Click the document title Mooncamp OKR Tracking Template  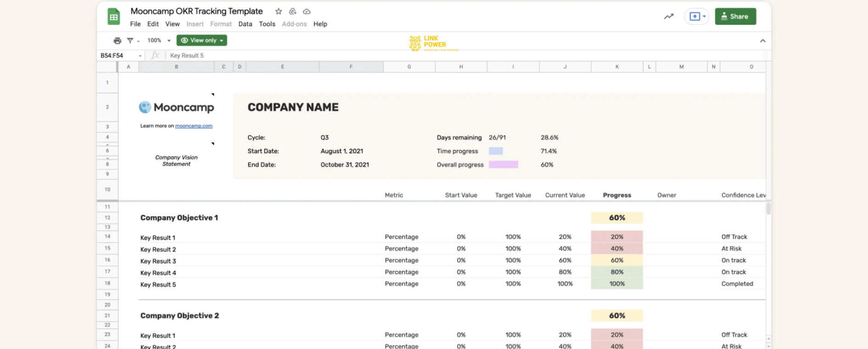point(197,11)
